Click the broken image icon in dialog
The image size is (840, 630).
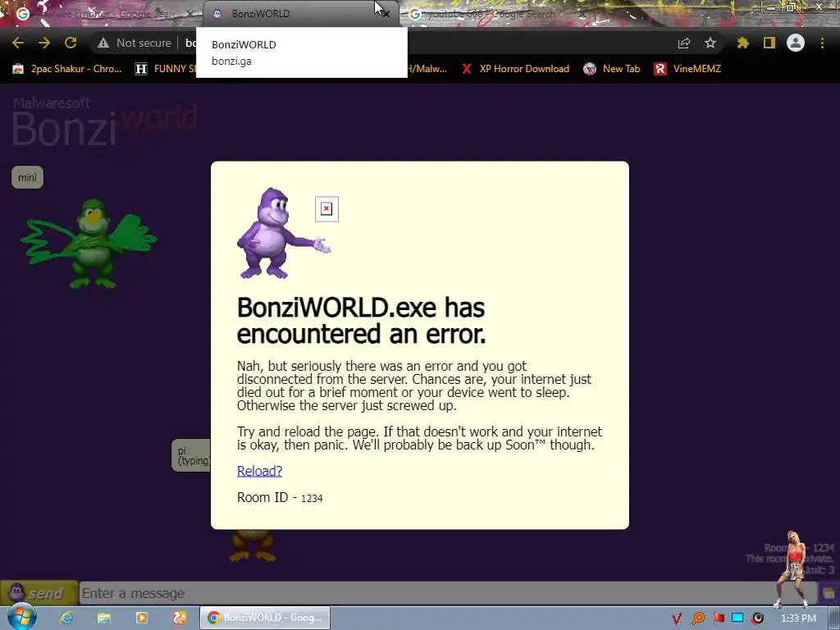[x=326, y=209]
